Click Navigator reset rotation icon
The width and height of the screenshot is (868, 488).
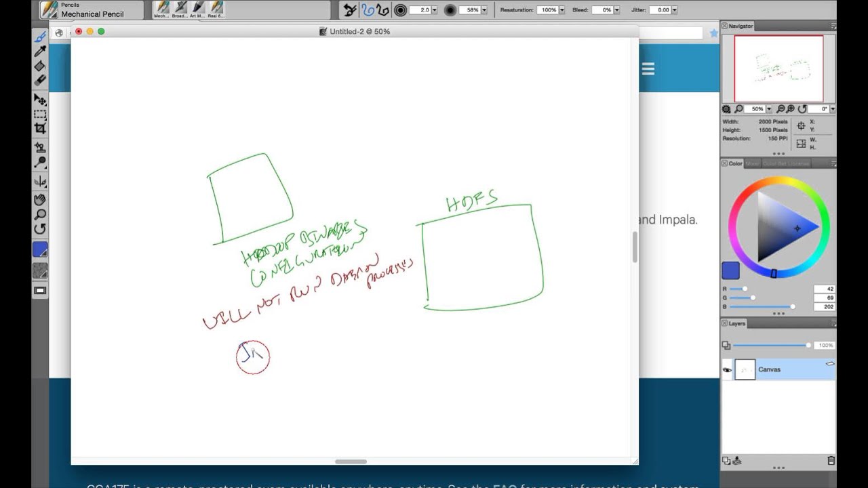point(802,109)
